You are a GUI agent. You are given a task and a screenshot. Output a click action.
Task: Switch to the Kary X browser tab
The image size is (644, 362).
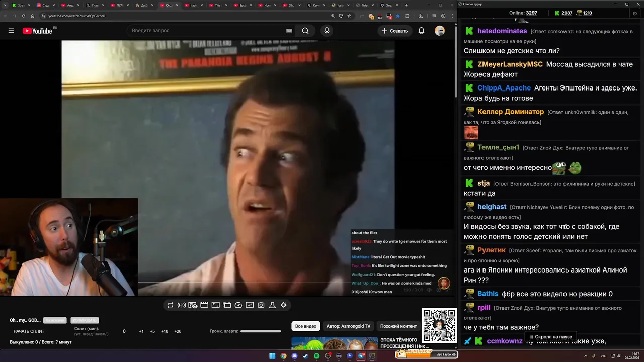[x=316, y=5]
